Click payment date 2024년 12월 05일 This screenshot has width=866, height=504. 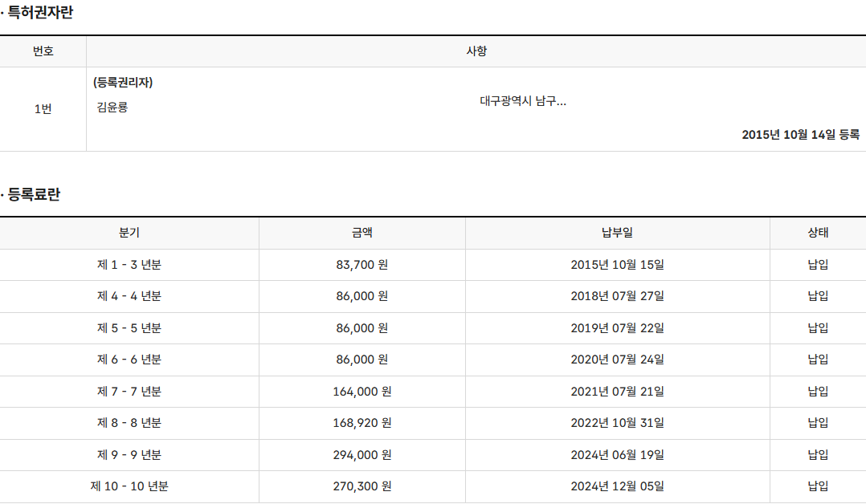tap(617, 486)
